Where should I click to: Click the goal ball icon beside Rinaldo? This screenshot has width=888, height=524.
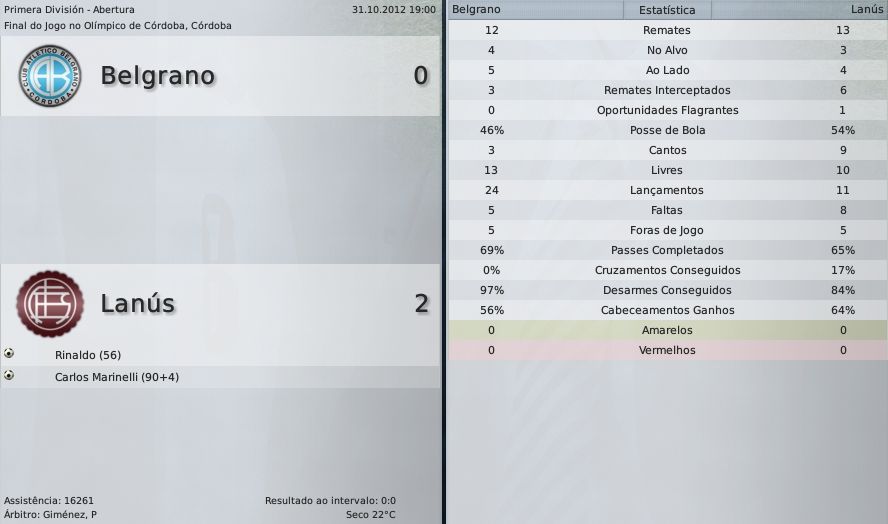[x=9, y=354]
